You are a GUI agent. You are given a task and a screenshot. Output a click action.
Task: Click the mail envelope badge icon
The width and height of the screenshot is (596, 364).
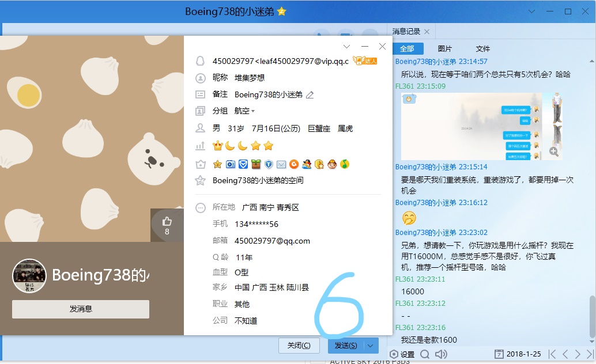point(281,164)
